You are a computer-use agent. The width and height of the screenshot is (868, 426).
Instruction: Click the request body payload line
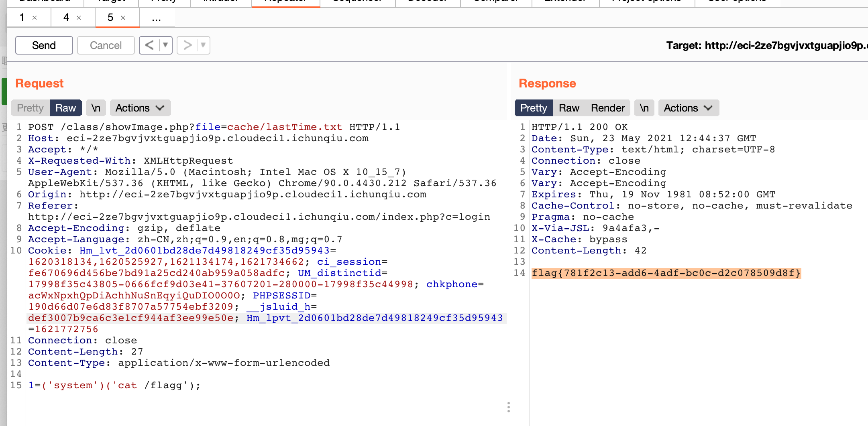(x=114, y=385)
